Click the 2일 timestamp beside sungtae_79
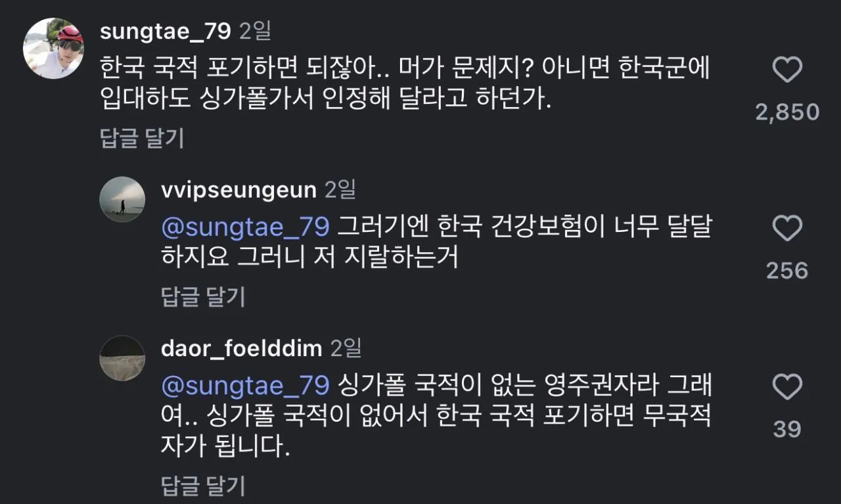 click(256, 31)
